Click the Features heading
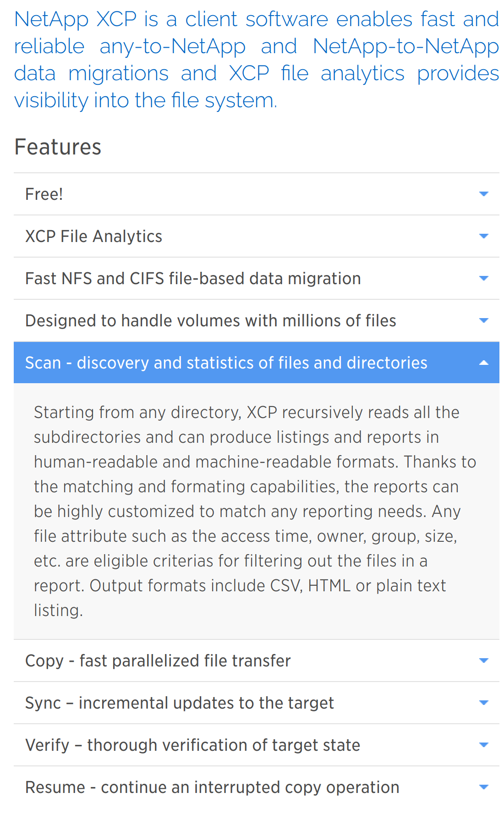This screenshot has height=820, width=504. [x=58, y=147]
